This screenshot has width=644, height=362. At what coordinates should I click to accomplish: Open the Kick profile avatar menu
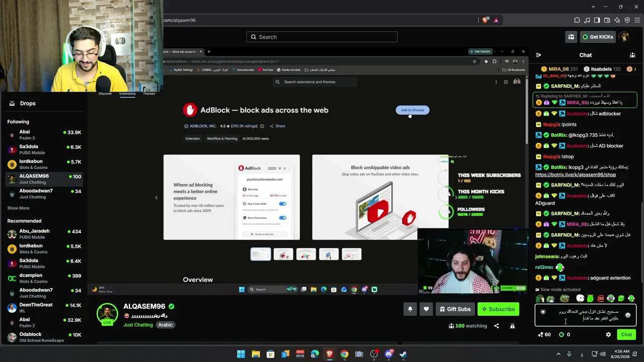tap(624, 37)
